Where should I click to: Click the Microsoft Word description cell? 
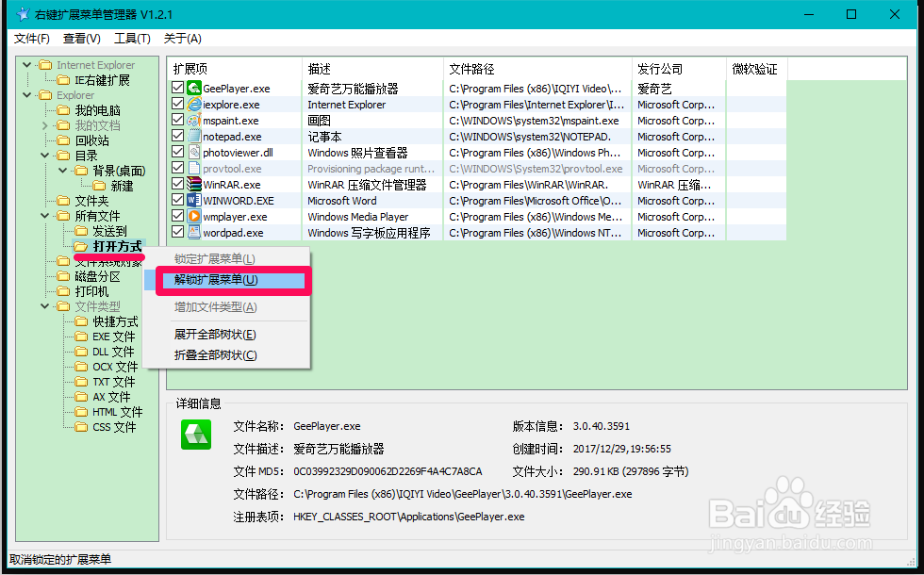pyautogui.click(x=341, y=201)
